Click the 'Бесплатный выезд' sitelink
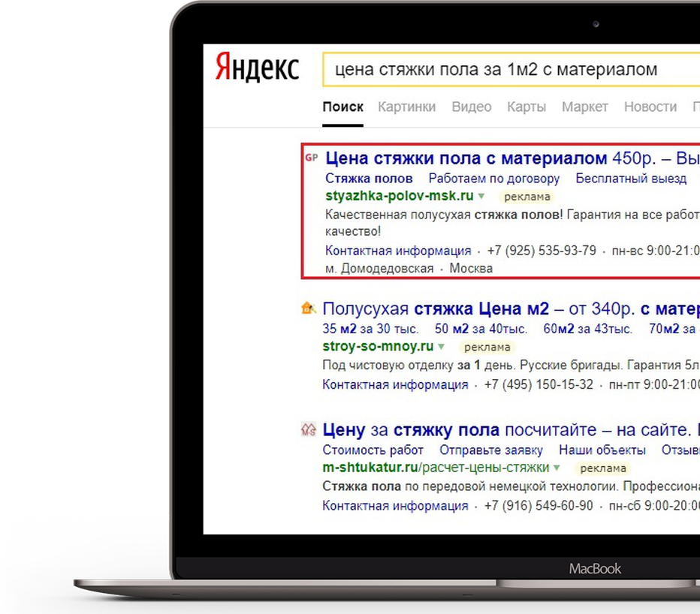Screen dimensions: 700x614 coord(631,178)
